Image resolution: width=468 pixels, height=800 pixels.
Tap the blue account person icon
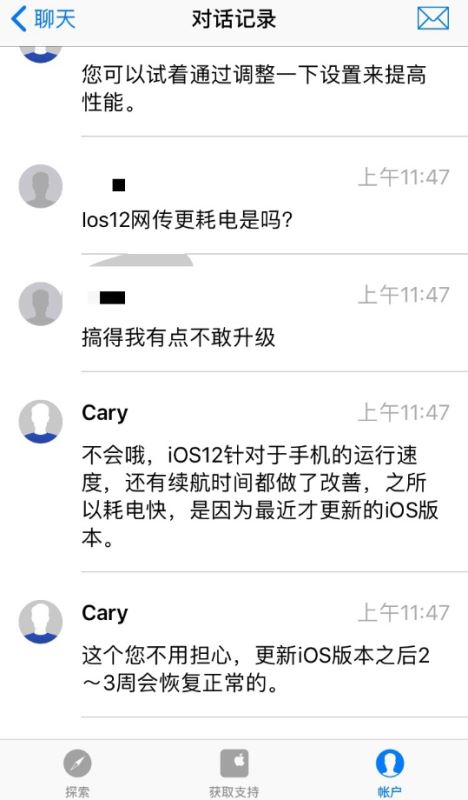[x=390, y=763]
